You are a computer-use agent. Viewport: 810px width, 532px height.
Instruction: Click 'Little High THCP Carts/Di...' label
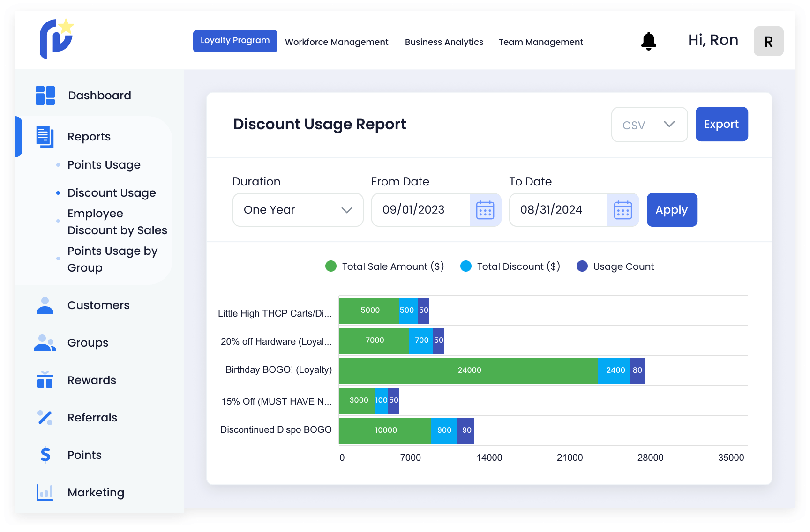click(275, 313)
